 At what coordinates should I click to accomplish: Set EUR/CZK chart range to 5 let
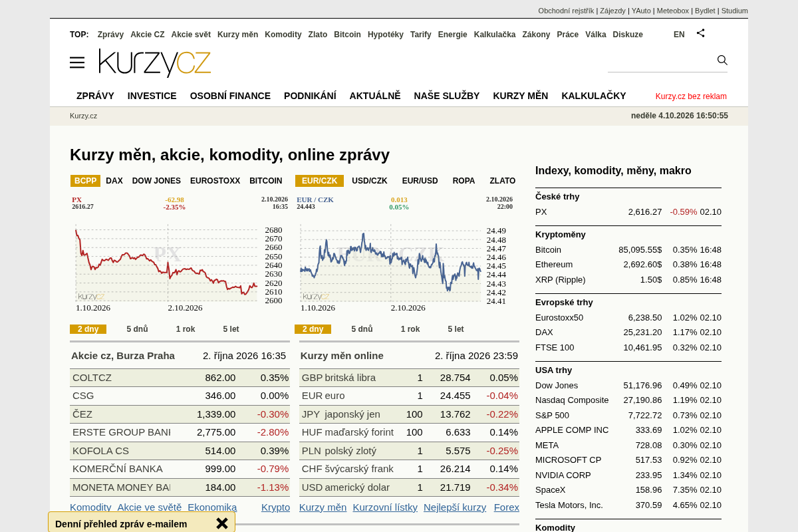point(456,329)
